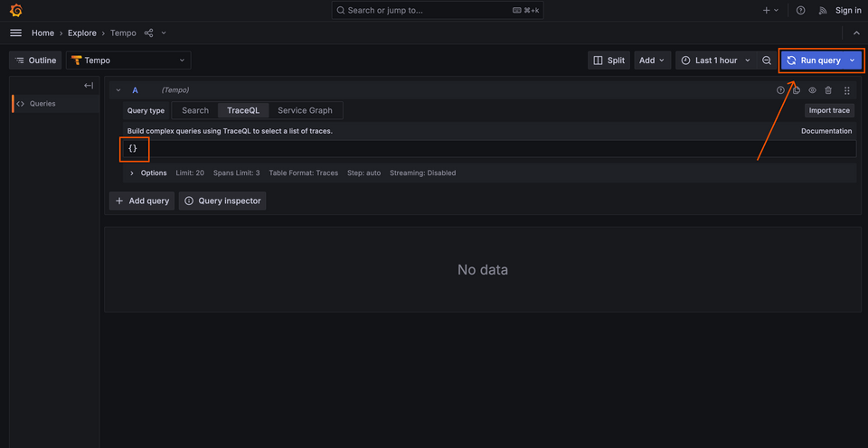Click the plus icon in the top bar
868x448 pixels.
(x=766, y=11)
